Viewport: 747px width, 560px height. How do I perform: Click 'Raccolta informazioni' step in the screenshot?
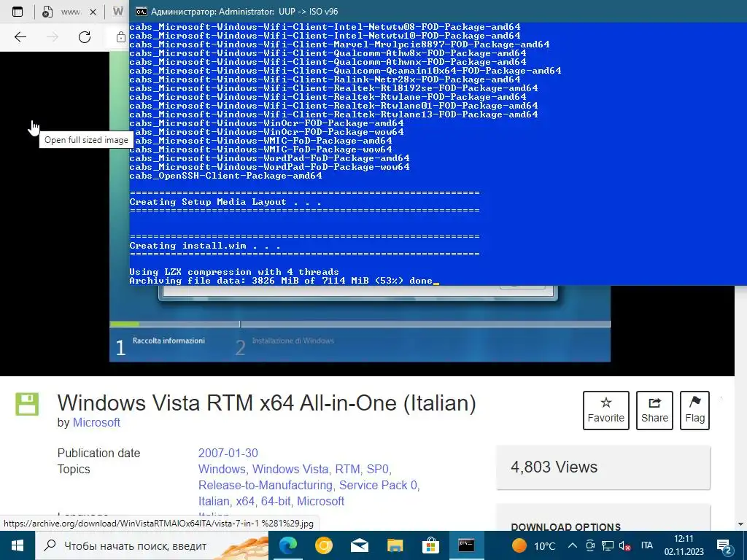tap(169, 341)
